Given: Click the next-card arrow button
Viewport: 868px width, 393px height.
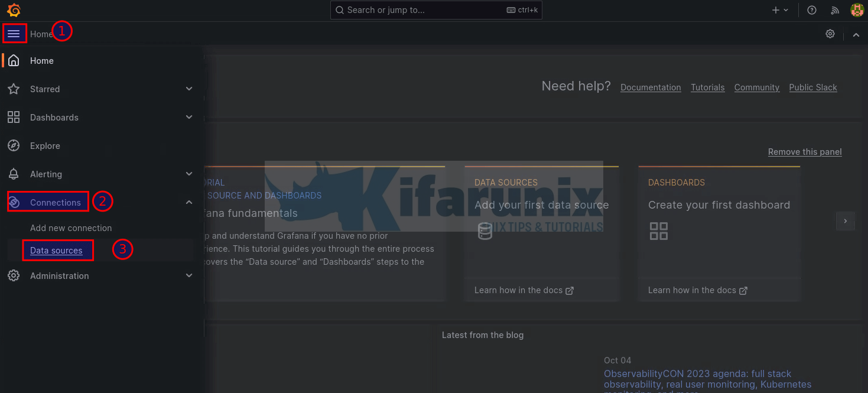Looking at the screenshot, I should coord(846,221).
